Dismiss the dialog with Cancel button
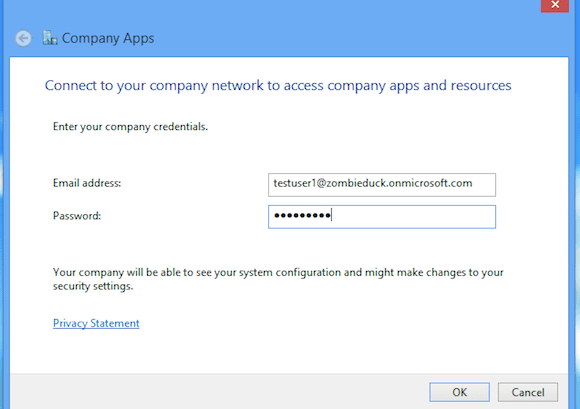The width and height of the screenshot is (580, 409). [528, 392]
